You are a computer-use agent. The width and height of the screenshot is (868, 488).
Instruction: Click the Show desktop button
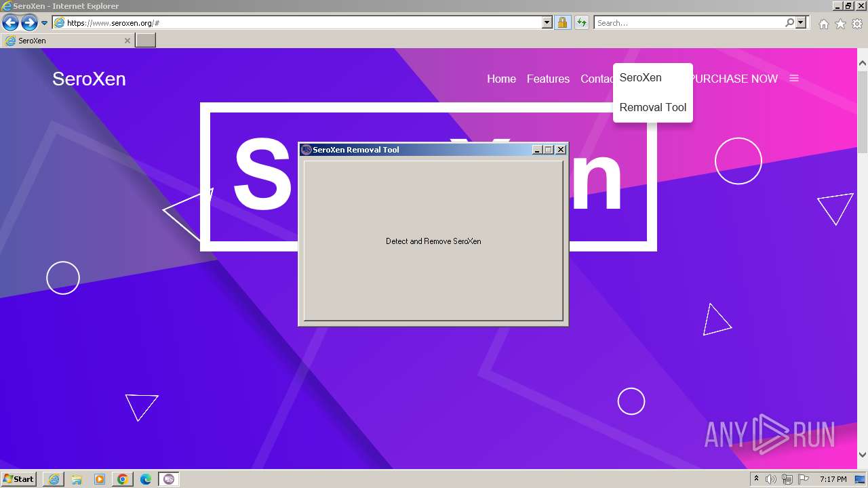click(x=861, y=479)
